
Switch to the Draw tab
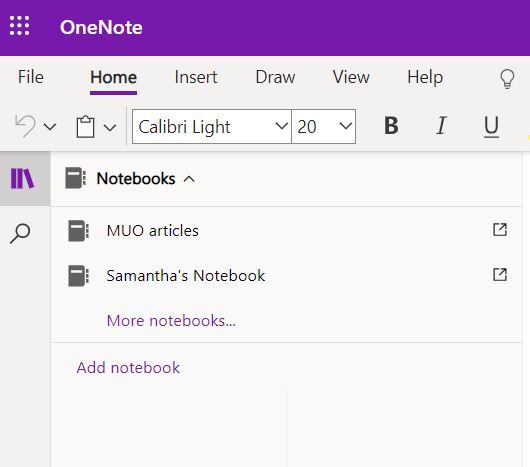coord(275,77)
